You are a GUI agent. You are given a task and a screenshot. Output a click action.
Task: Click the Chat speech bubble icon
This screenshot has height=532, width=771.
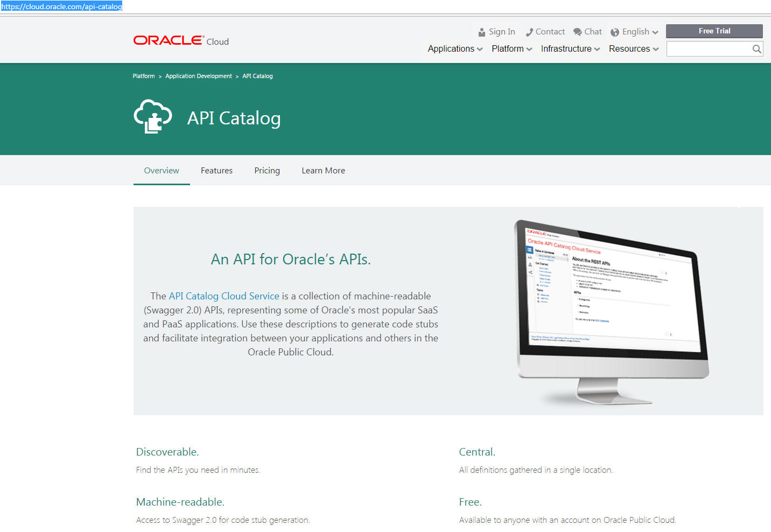click(x=578, y=32)
